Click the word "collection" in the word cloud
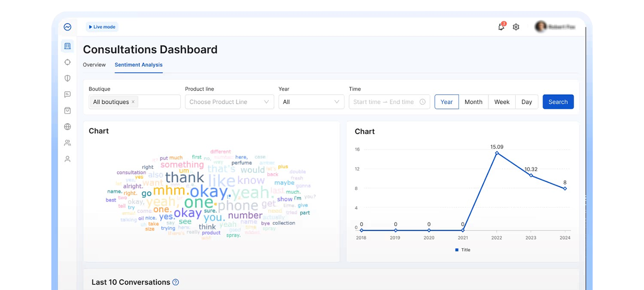644x290 pixels. click(x=284, y=223)
